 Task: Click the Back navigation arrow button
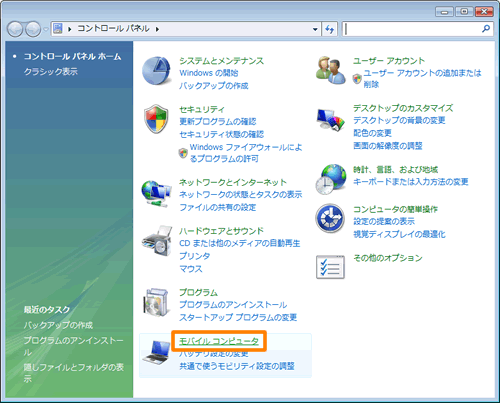(x=15, y=29)
